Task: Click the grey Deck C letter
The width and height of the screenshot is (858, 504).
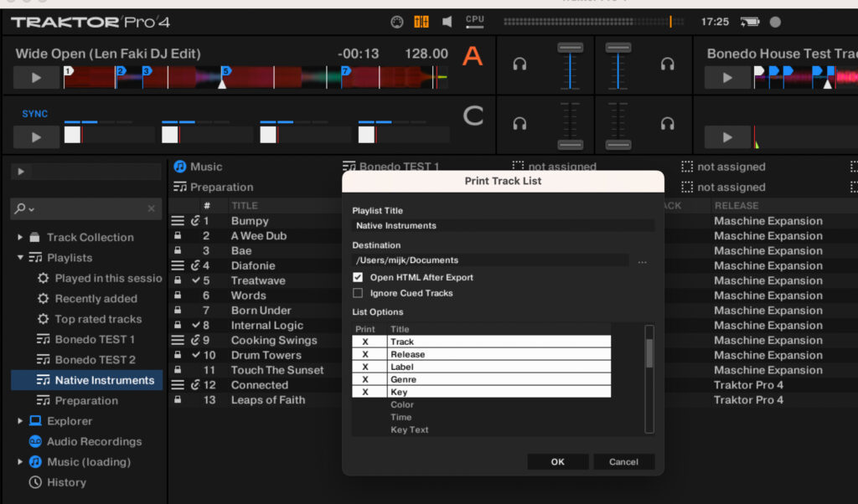Action: [x=473, y=116]
